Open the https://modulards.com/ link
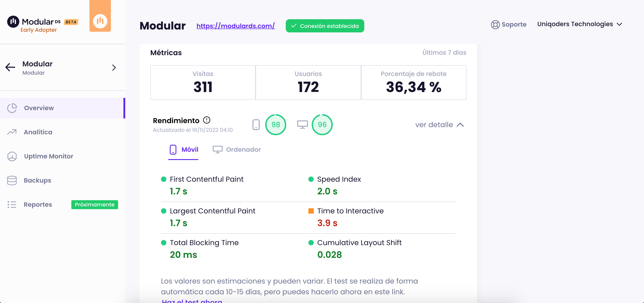This screenshot has width=644, height=303. click(x=235, y=26)
